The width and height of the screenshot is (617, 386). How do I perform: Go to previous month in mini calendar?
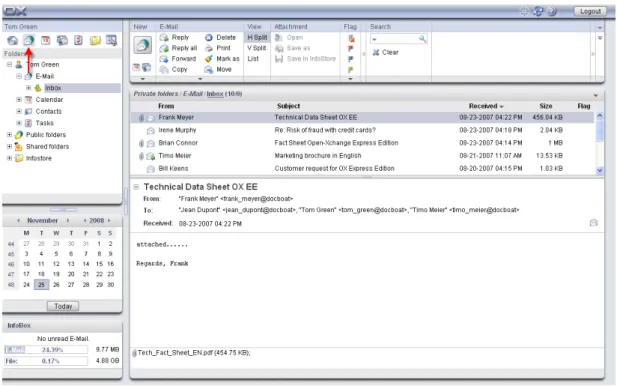(x=18, y=220)
